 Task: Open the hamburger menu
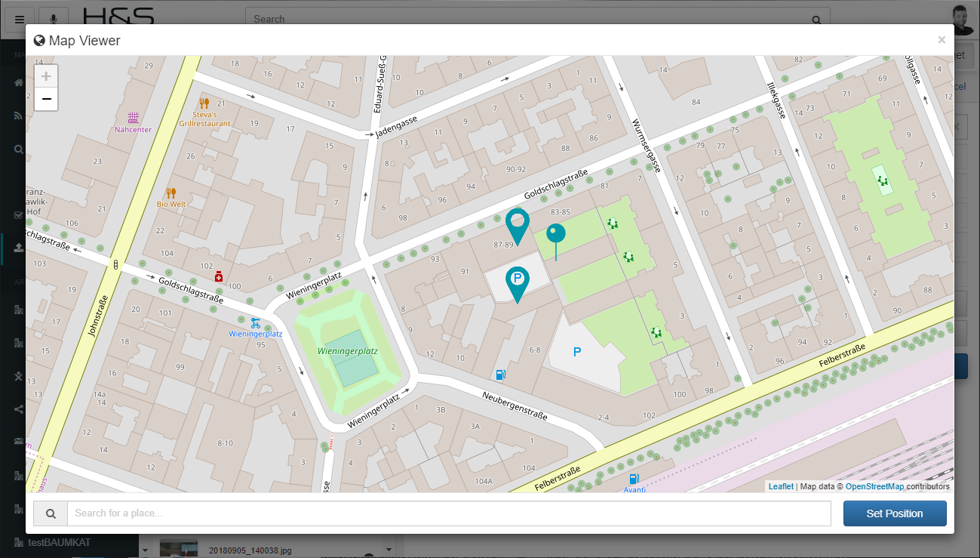click(20, 20)
